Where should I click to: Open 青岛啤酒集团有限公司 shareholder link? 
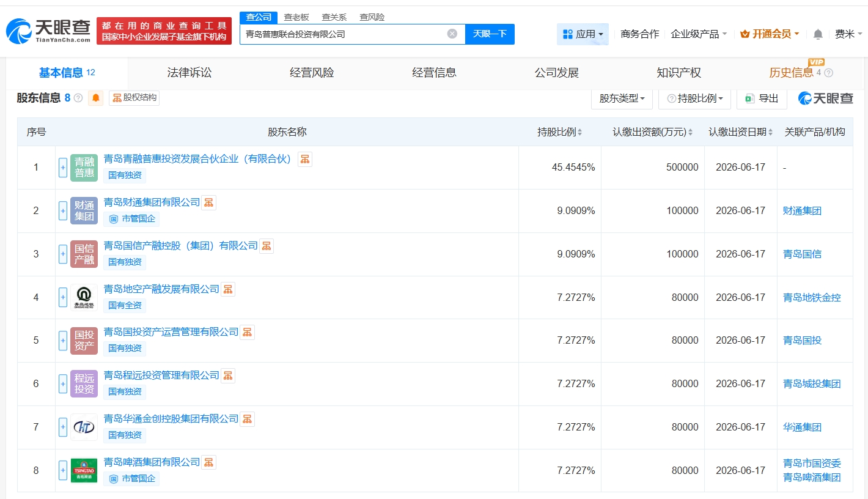tap(152, 462)
